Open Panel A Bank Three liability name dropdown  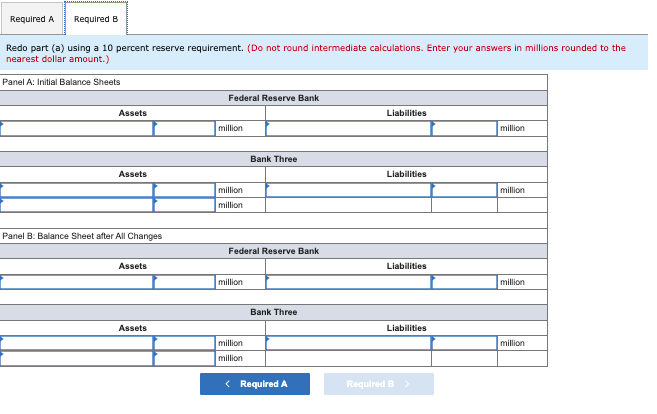click(348, 190)
